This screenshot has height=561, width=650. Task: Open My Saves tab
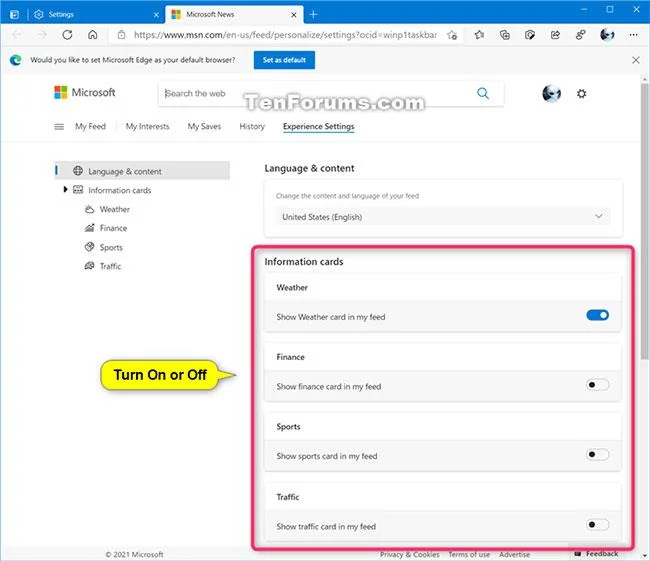pyautogui.click(x=204, y=126)
